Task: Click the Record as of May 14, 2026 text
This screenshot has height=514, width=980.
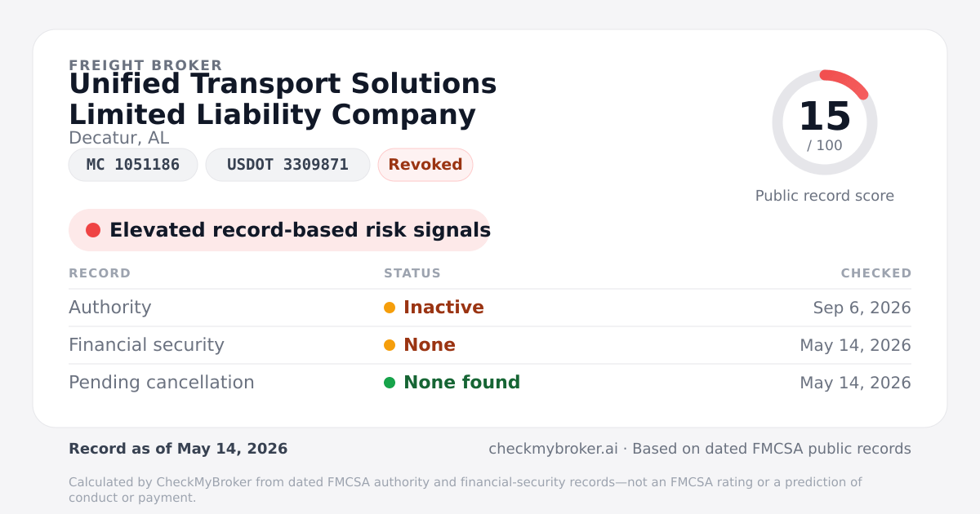Action: pyautogui.click(x=178, y=449)
